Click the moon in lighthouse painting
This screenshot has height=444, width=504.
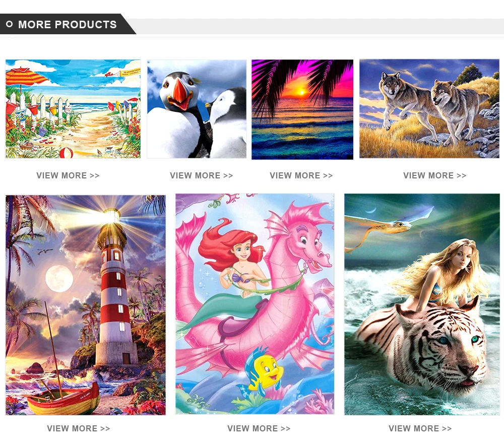coord(59,278)
